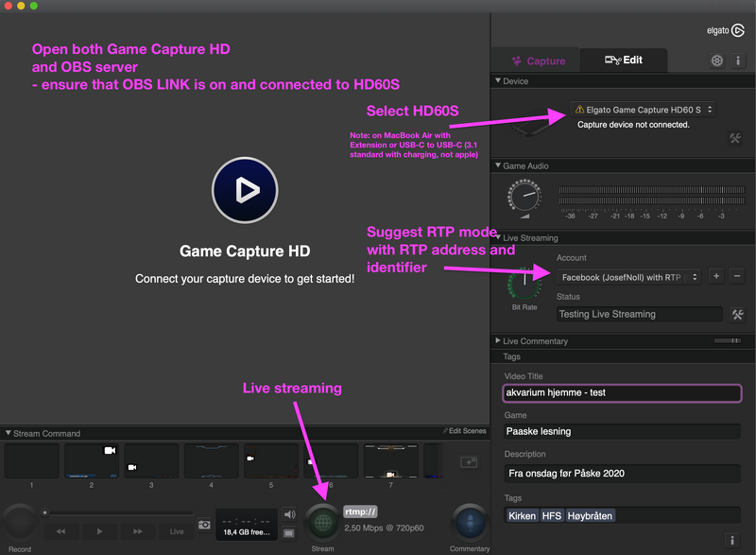
Task: Click the display icon below the speaker
Action: point(289,533)
